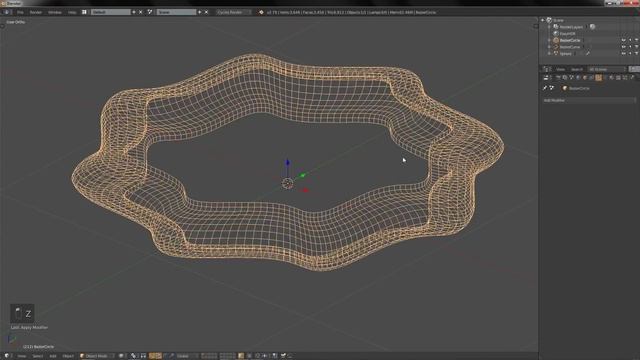Screen dimensions: 640x360
Task: Delete the active scene
Action: click(207, 12)
